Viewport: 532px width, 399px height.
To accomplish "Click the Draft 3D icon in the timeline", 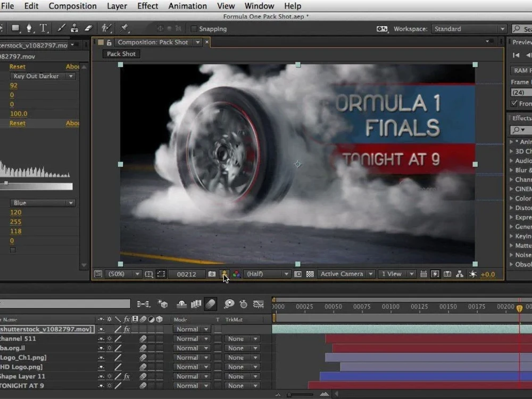I will [163, 304].
